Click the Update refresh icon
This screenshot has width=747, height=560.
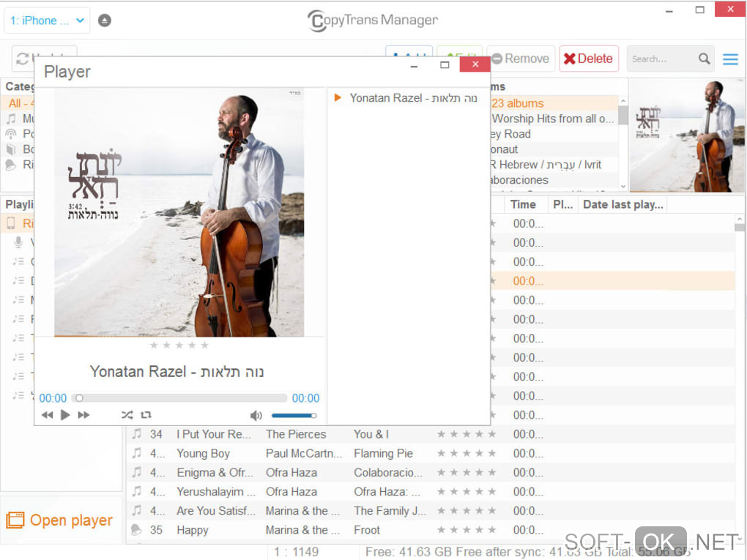[23, 59]
